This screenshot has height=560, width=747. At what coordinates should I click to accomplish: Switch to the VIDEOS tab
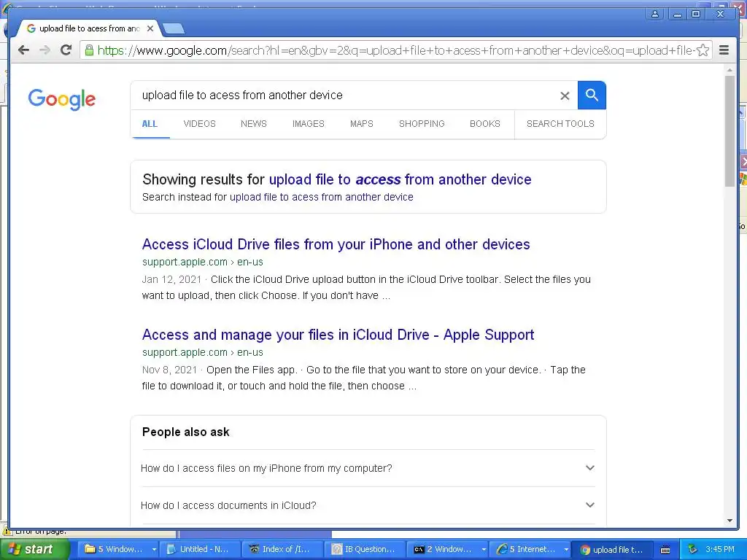[x=200, y=124]
